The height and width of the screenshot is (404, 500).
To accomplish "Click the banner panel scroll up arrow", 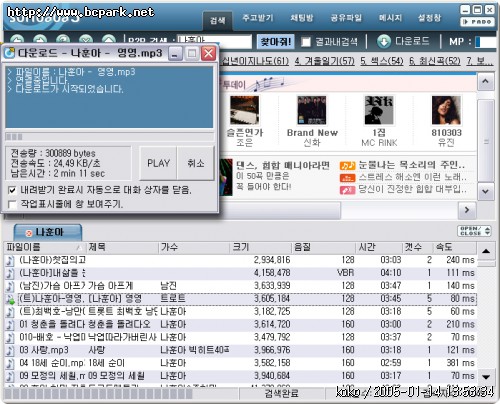I will click(485, 81).
